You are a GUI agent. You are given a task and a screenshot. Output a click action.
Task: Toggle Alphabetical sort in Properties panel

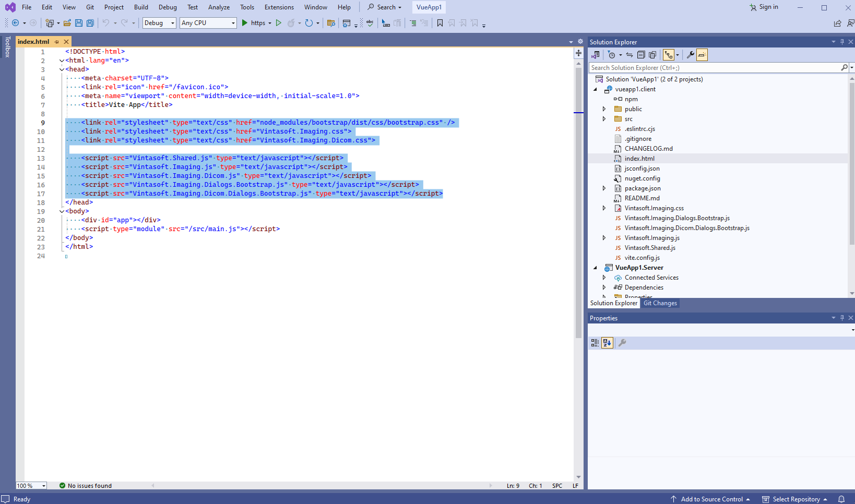pyautogui.click(x=607, y=343)
